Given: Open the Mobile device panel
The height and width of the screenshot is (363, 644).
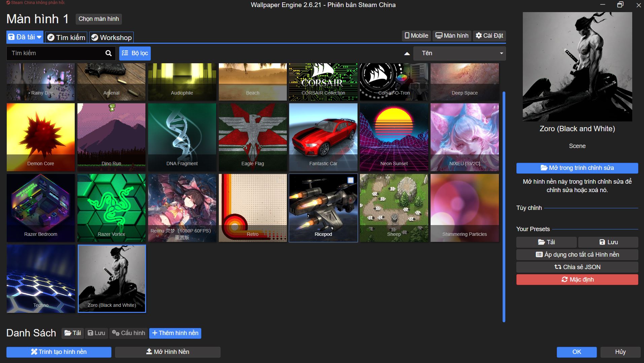Looking at the screenshot, I should click(x=416, y=36).
